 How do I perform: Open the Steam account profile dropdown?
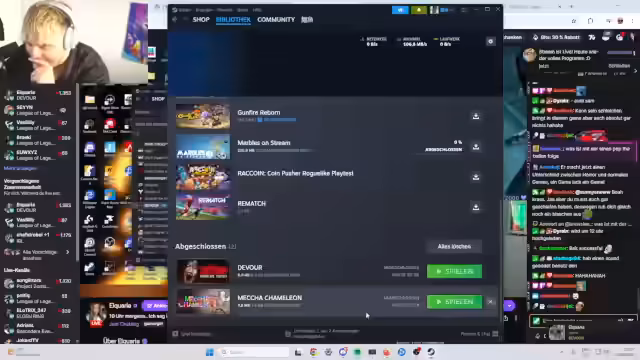[444, 10]
